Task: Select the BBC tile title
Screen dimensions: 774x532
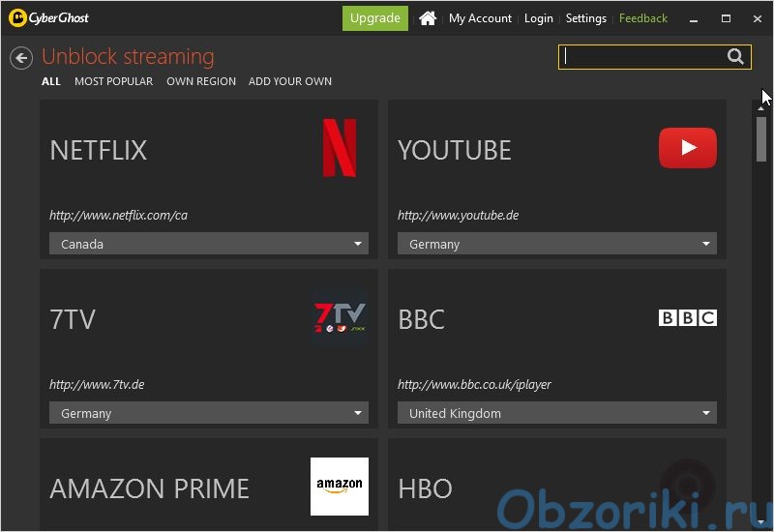Action: click(421, 319)
